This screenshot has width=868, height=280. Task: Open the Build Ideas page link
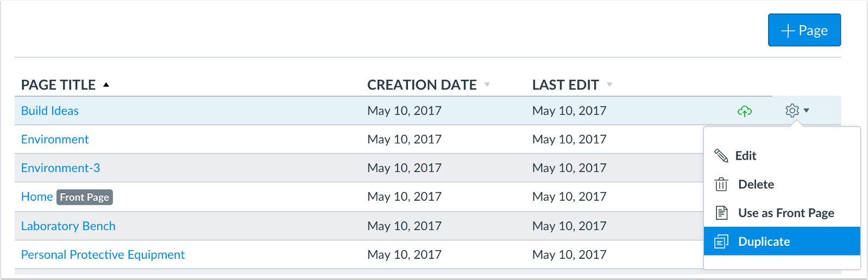50,111
